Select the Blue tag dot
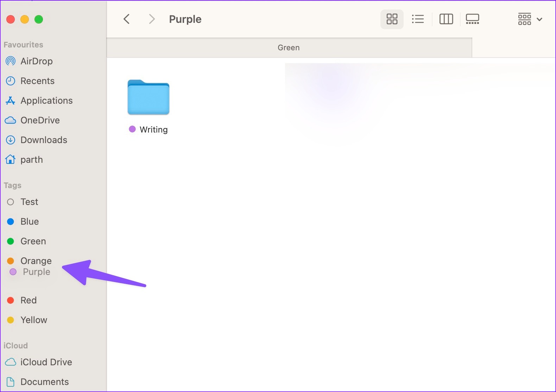This screenshot has height=392, width=556. coord(11,221)
